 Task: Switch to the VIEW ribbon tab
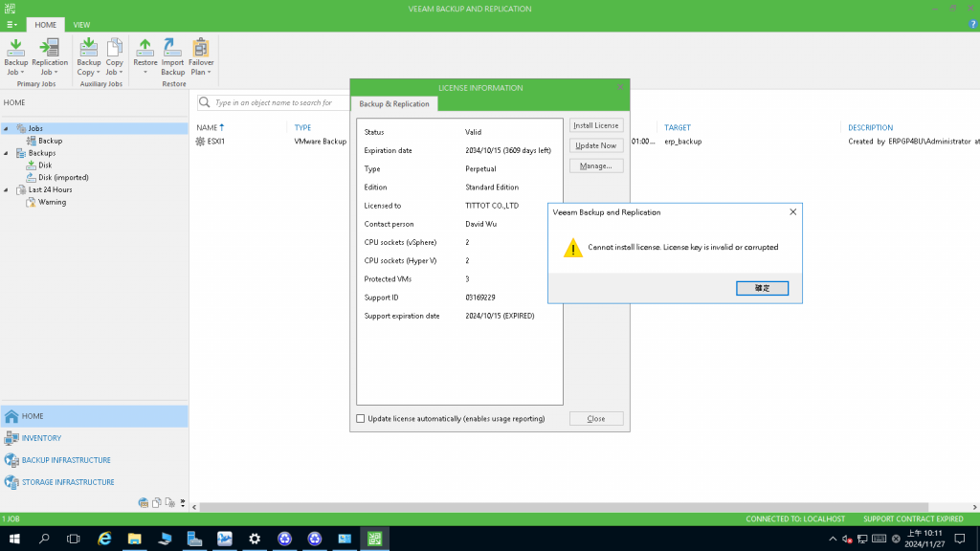tap(81, 25)
